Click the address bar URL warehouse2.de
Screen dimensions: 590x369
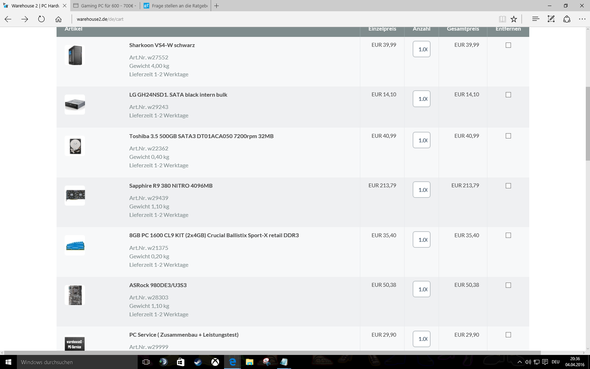click(100, 19)
